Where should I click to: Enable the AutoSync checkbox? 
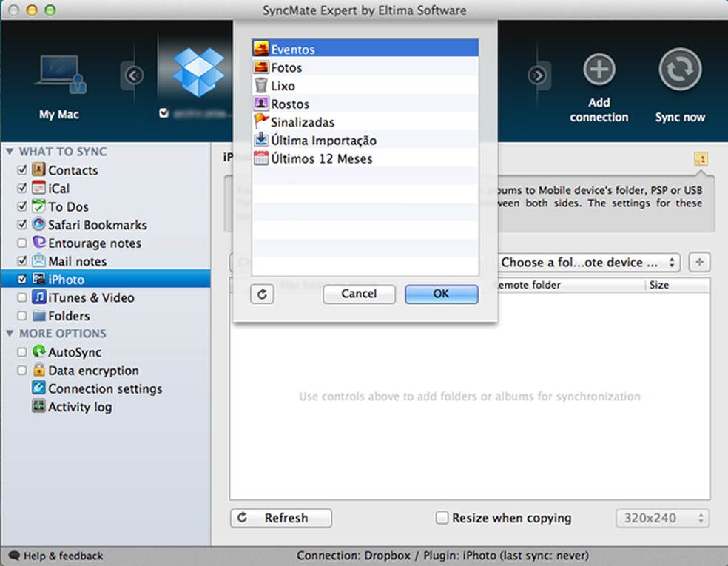coord(21,352)
